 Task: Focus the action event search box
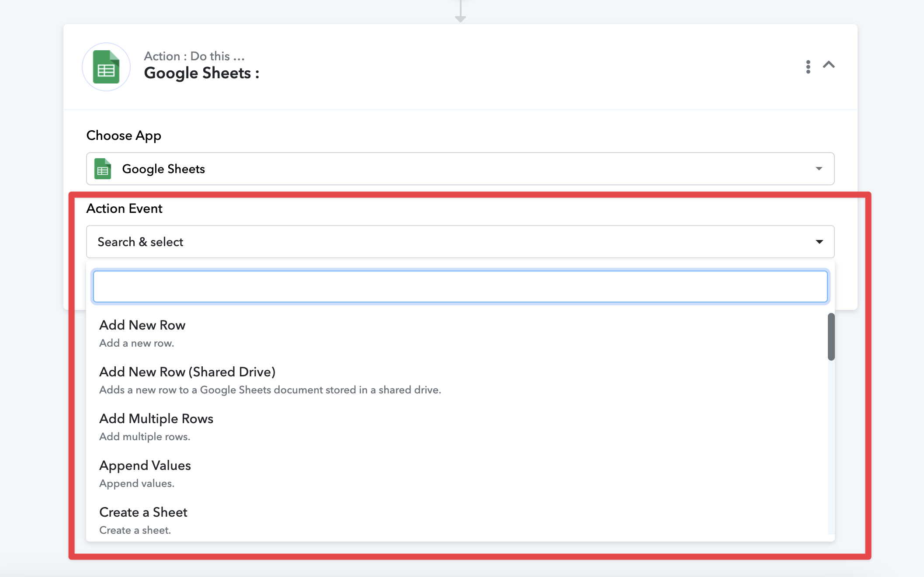[460, 287]
